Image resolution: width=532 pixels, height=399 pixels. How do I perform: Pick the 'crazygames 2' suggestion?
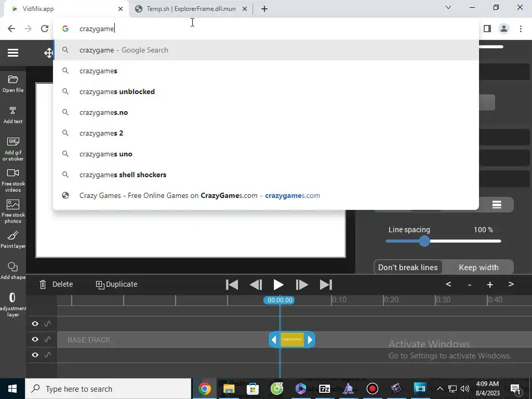pos(266,133)
